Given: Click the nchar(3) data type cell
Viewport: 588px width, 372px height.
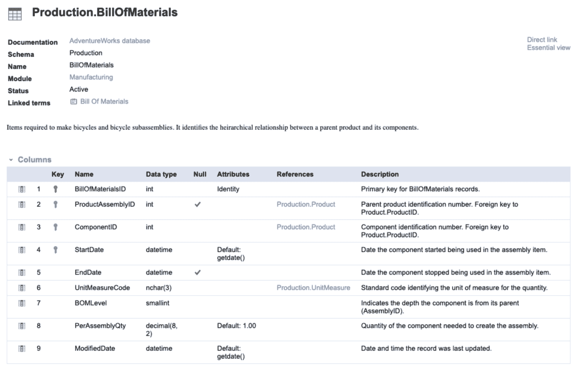Looking at the screenshot, I should (x=159, y=288).
